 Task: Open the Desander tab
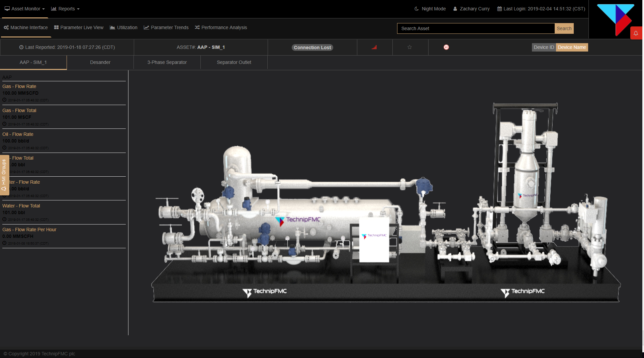tap(100, 62)
